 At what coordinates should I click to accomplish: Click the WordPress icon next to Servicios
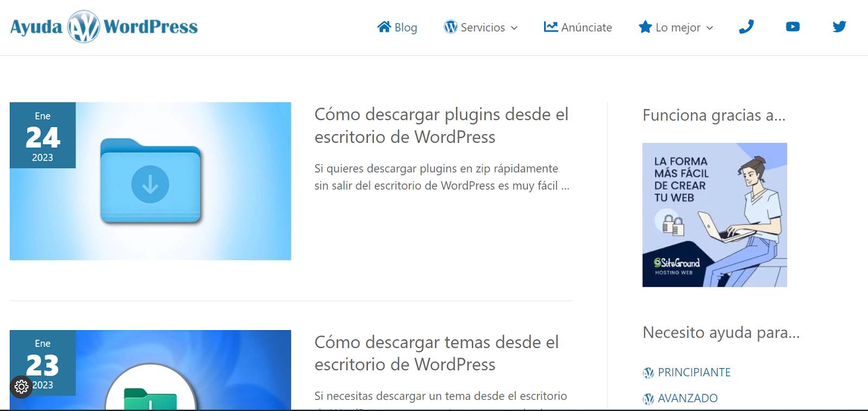coord(450,27)
